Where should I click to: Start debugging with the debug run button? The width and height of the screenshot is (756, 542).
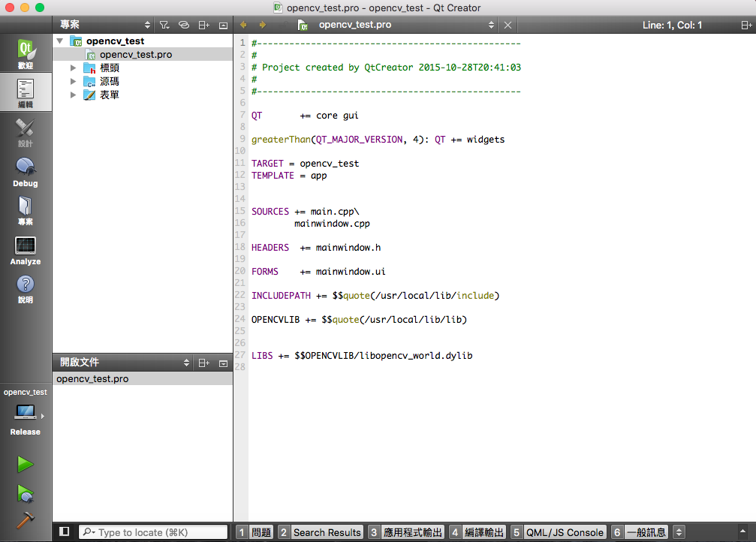coord(25,494)
